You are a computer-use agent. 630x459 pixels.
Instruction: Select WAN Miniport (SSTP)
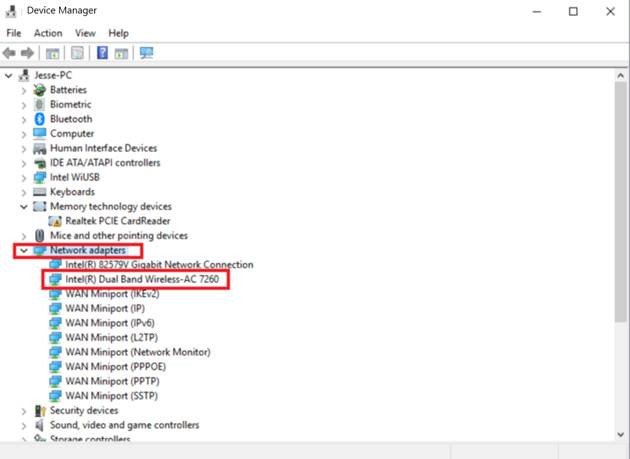coord(112,395)
